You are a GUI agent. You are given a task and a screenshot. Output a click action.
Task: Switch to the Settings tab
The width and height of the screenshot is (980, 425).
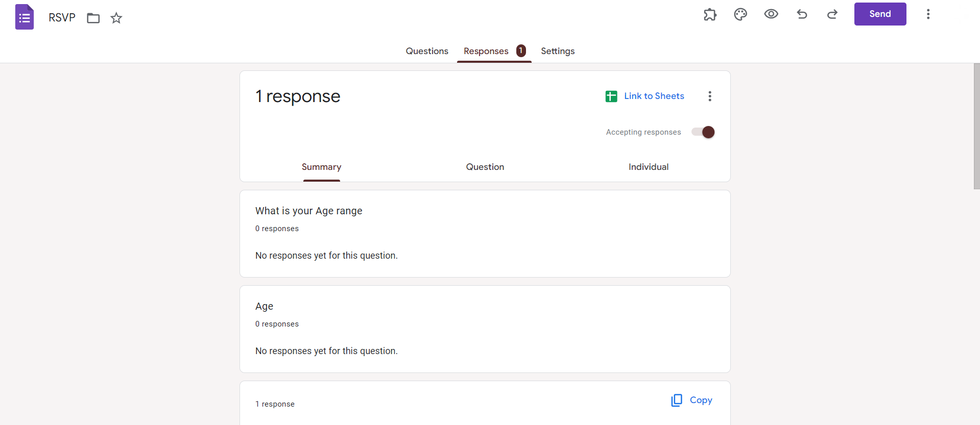point(558,51)
